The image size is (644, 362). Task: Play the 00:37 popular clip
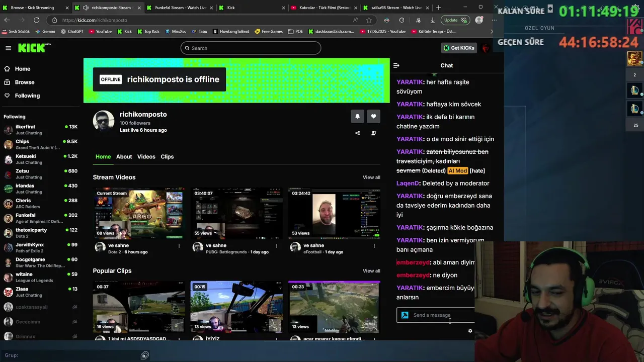pos(139,307)
